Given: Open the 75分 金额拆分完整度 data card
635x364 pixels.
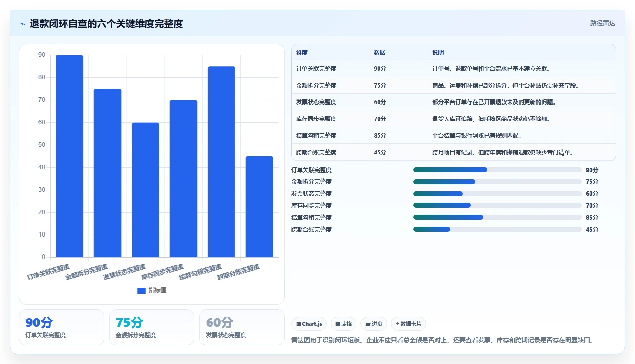Looking at the screenshot, I should (x=152, y=327).
